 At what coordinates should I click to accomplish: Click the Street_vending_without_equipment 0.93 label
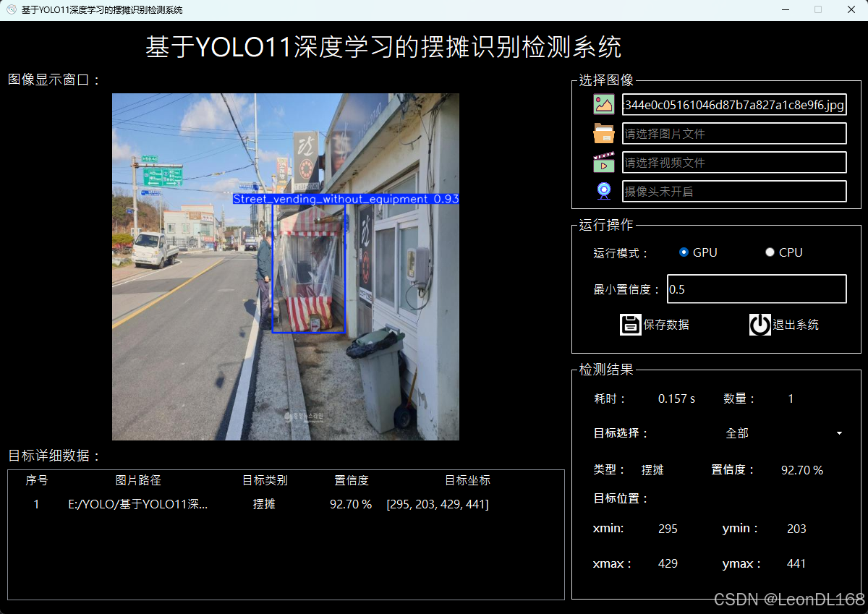tap(346, 199)
